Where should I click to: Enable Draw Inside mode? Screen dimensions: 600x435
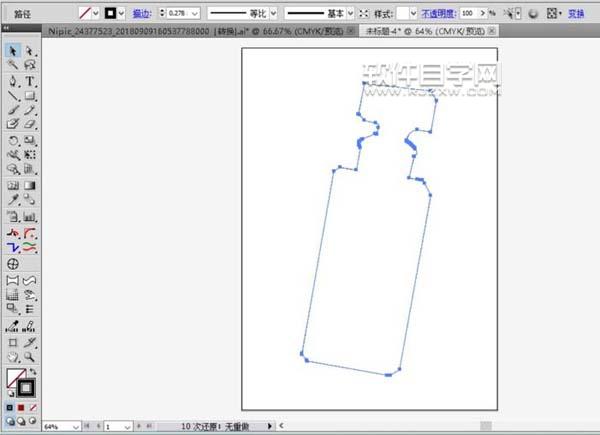[x=33, y=421]
